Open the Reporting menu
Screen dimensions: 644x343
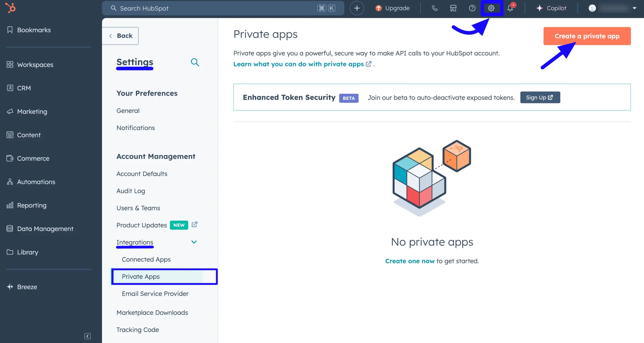tap(27, 205)
